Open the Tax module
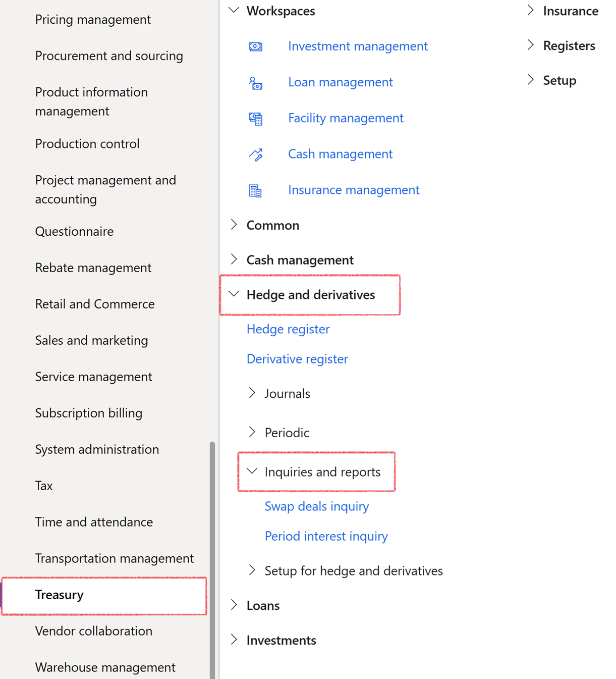616x679 pixels. point(44,486)
